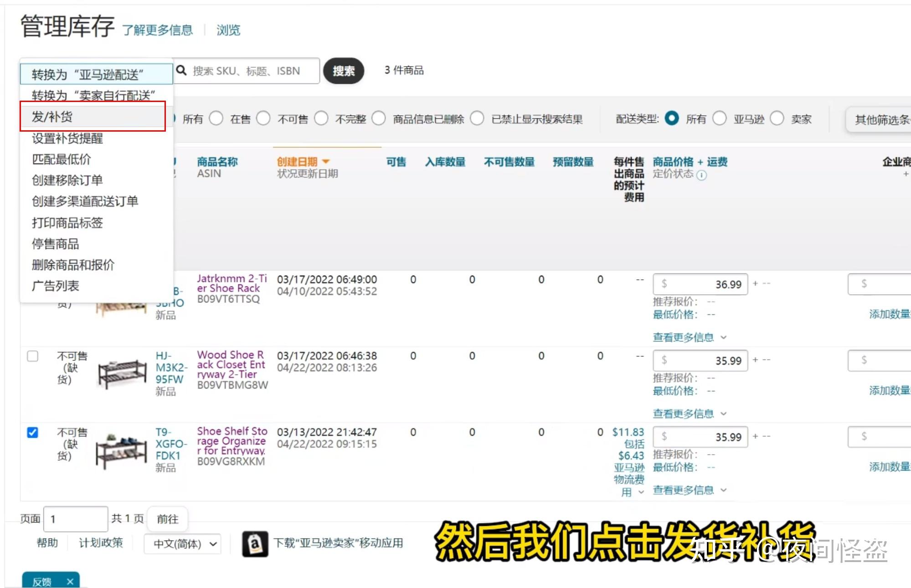Sort by 商品名称 column header

point(217,162)
